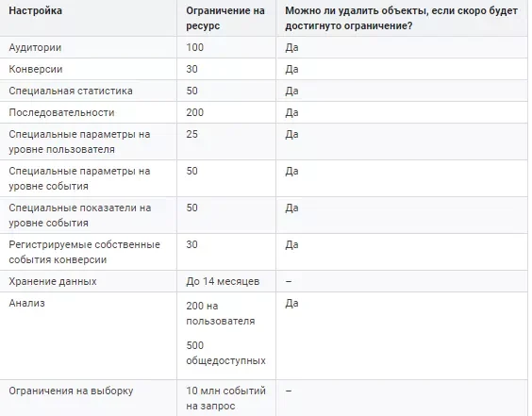Click the value 25 in the limits column
This screenshot has height=416, width=532.
[191, 134]
